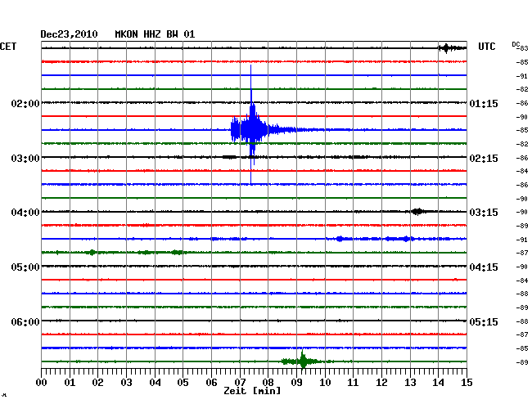This screenshot has height=404, width=532.
Task: Click minute tick label 04 on axis
Action: [155, 383]
